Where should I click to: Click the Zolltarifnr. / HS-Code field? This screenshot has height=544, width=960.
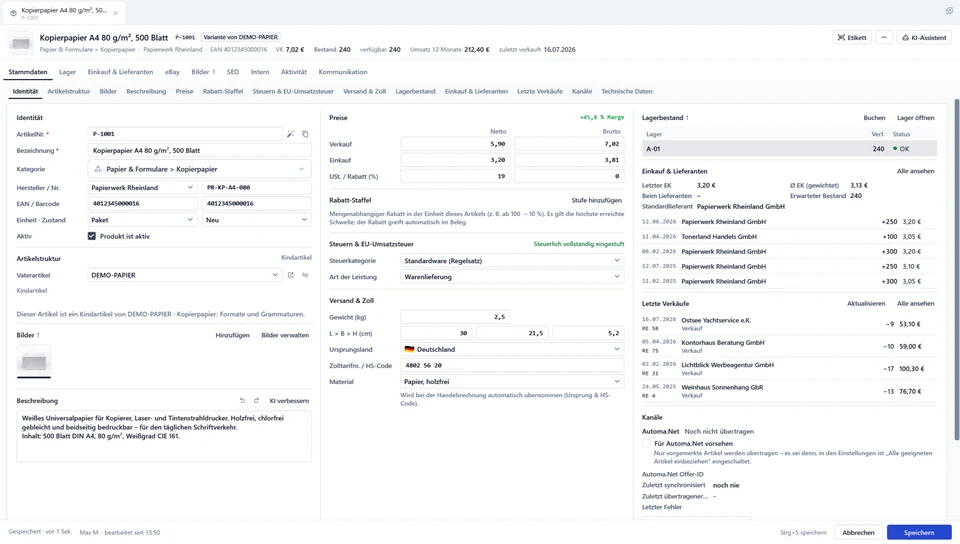(512, 365)
